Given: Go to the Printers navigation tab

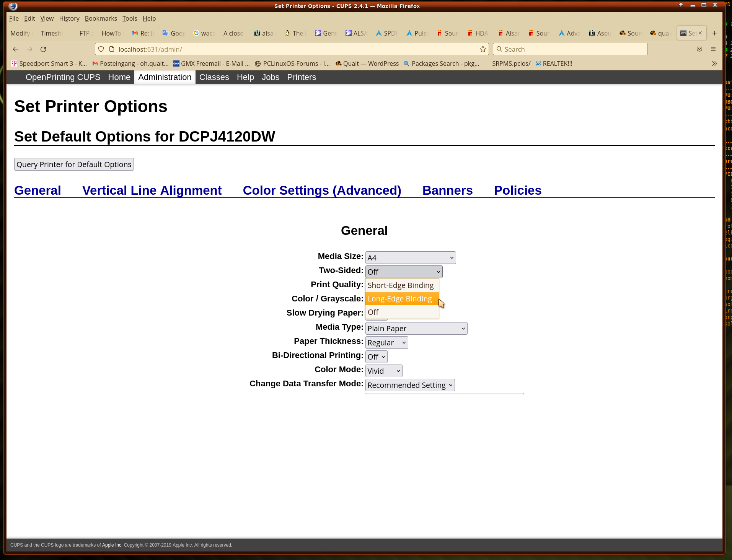Looking at the screenshot, I should tap(301, 77).
